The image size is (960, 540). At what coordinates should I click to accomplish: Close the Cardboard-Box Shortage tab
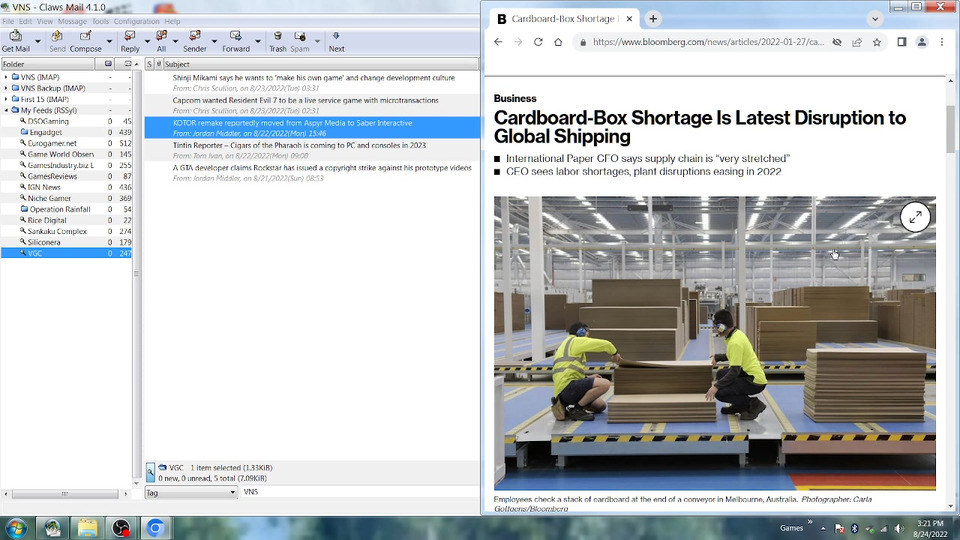click(629, 19)
